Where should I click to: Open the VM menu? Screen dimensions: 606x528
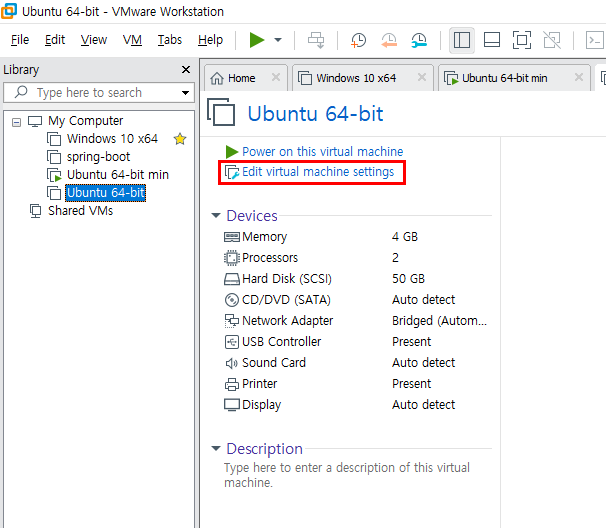click(132, 40)
